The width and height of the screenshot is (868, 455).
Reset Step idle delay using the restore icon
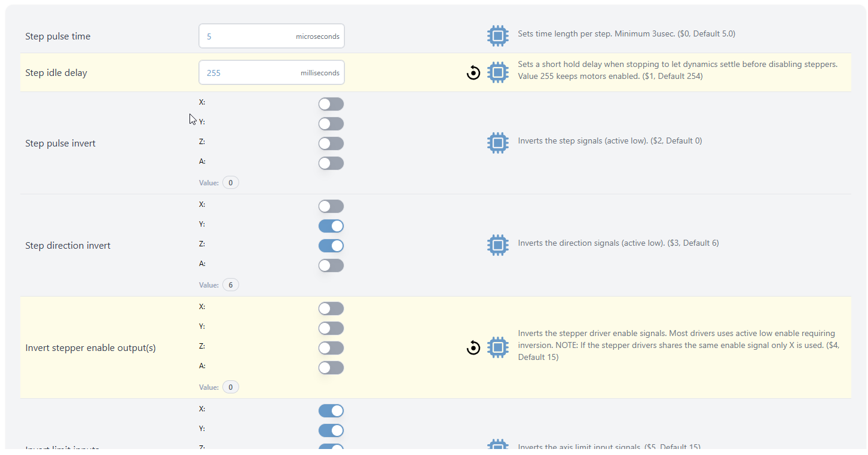(x=473, y=73)
